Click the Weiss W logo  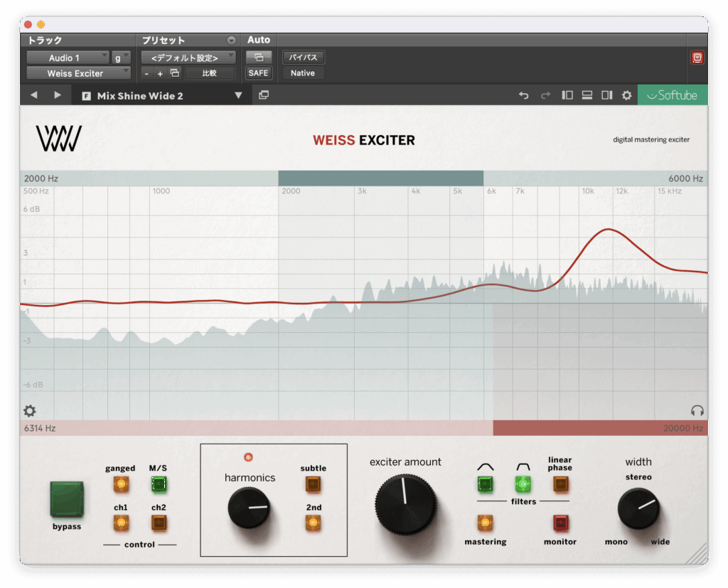click(x=59, y=139)
